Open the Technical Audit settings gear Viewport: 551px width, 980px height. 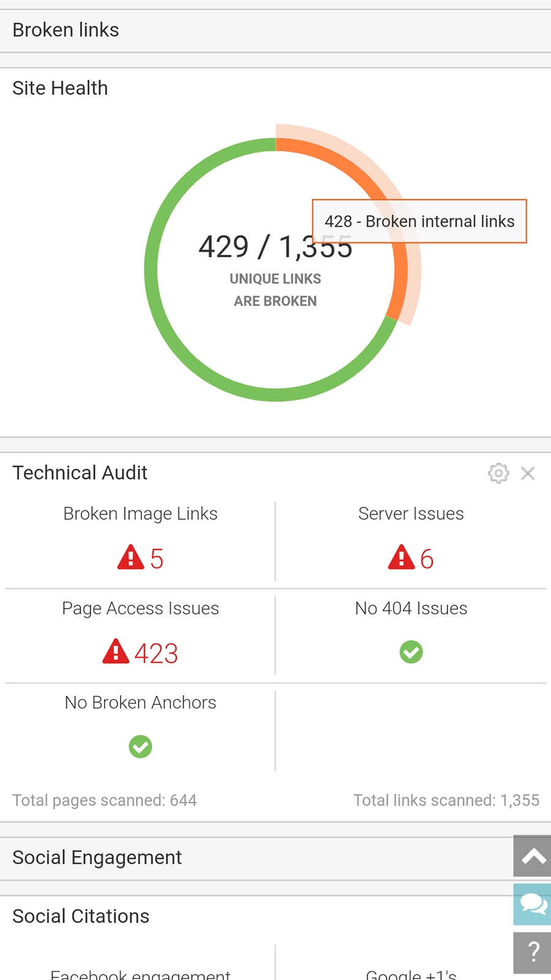coord(498,473)
